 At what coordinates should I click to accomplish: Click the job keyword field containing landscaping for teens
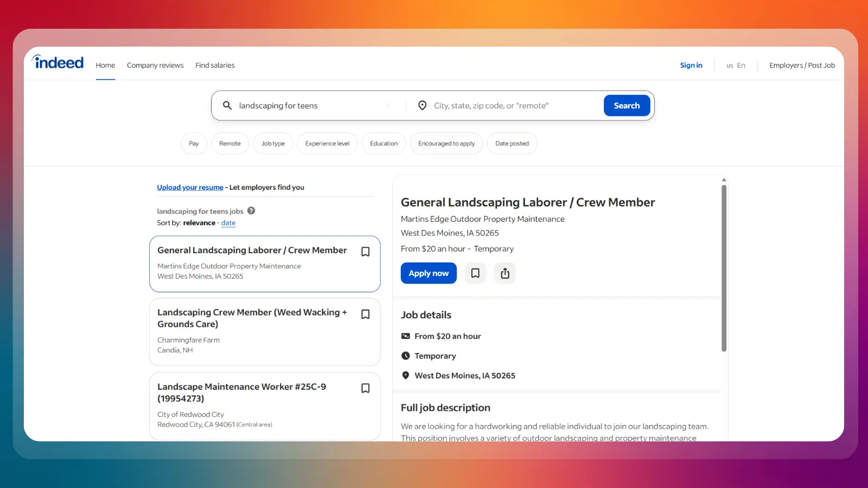pyautogui.click(x=309, y=106)
